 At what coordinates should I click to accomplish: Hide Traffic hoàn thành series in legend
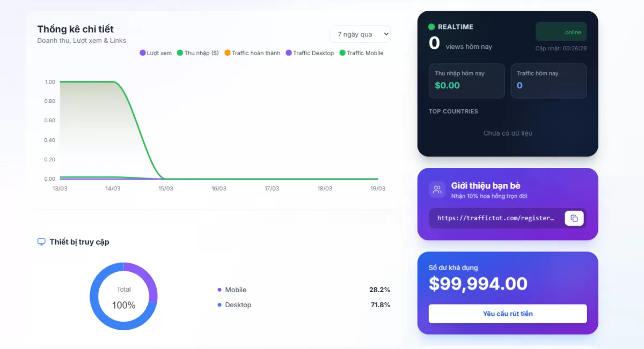pyautogui.click(x=252, y=53)
